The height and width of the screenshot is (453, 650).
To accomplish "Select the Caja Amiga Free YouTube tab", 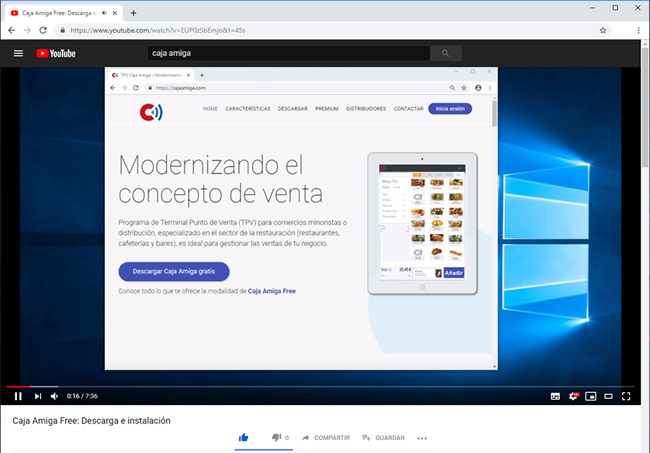I will click(x=58, y=13).
